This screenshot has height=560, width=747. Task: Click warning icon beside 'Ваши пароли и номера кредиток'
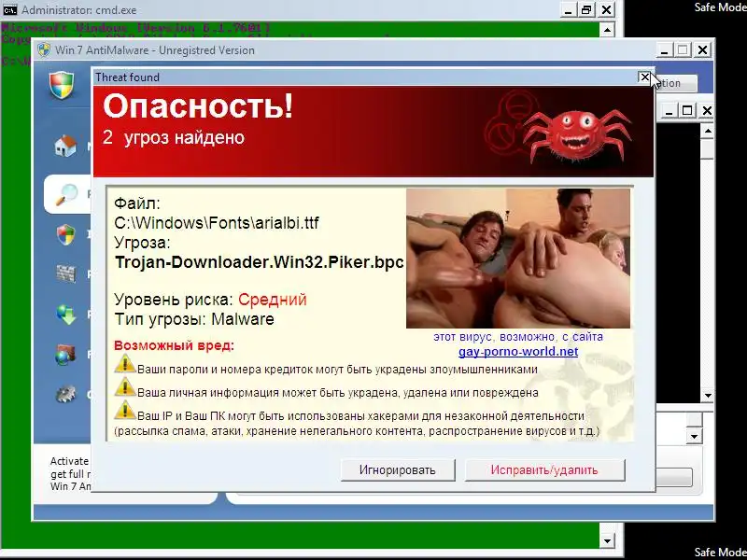125,365
